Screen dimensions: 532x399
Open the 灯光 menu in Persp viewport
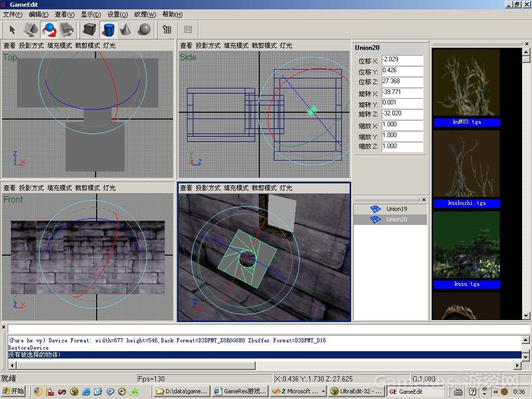point(286,188)
